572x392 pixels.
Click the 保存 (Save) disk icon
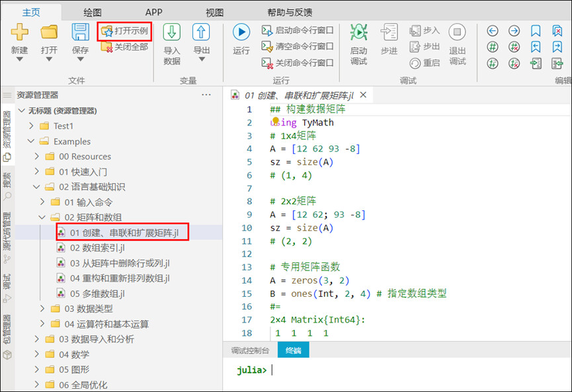click(x=80, y=32)
